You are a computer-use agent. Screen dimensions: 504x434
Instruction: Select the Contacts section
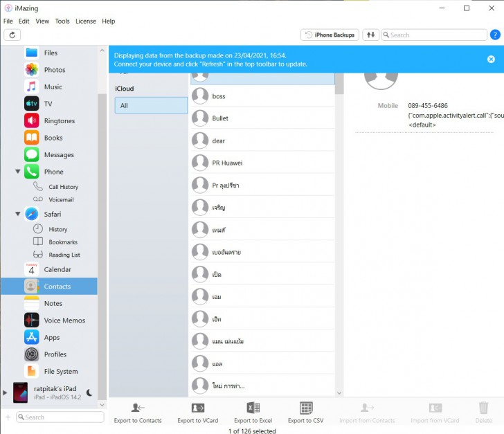49,287
